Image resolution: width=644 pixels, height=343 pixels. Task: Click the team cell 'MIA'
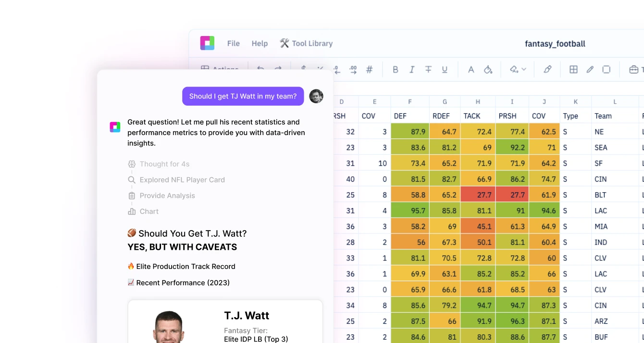(x=615, y=226)
